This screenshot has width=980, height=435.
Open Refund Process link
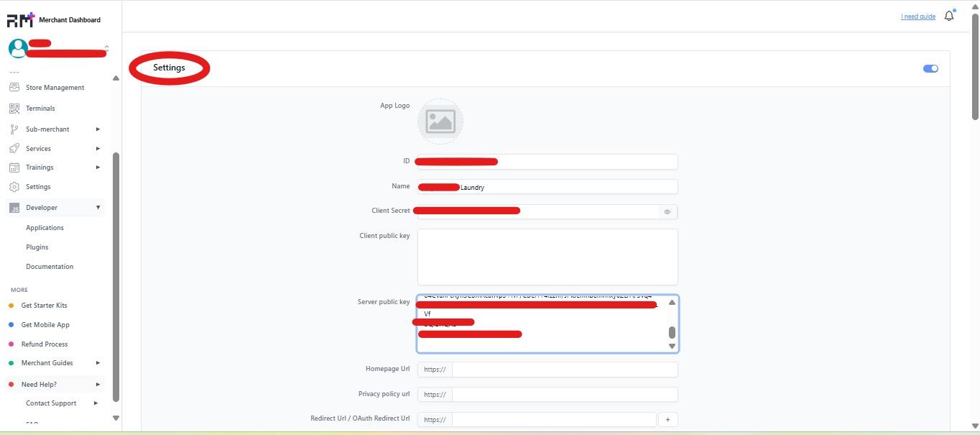(x=45, y=344)
